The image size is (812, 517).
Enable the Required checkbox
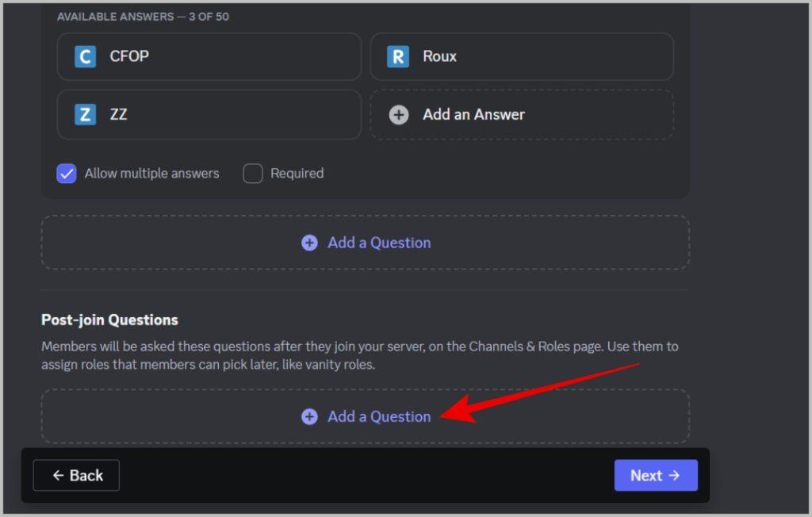pyautogui.click(x=253, y=174)
